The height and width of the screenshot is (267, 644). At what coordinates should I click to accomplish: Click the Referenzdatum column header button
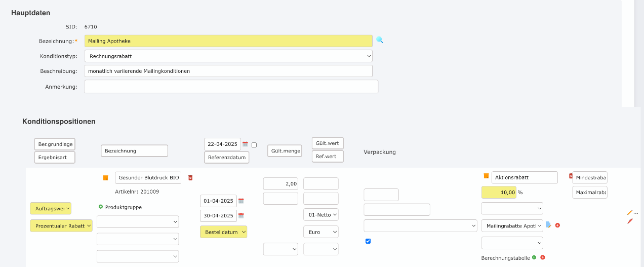click(x=226, y=157)
